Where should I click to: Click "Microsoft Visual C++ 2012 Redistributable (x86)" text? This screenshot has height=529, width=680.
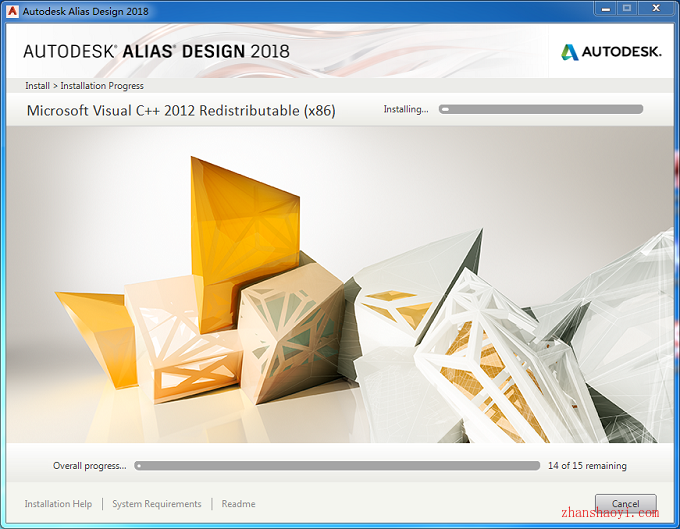click(x=181, y=111)
